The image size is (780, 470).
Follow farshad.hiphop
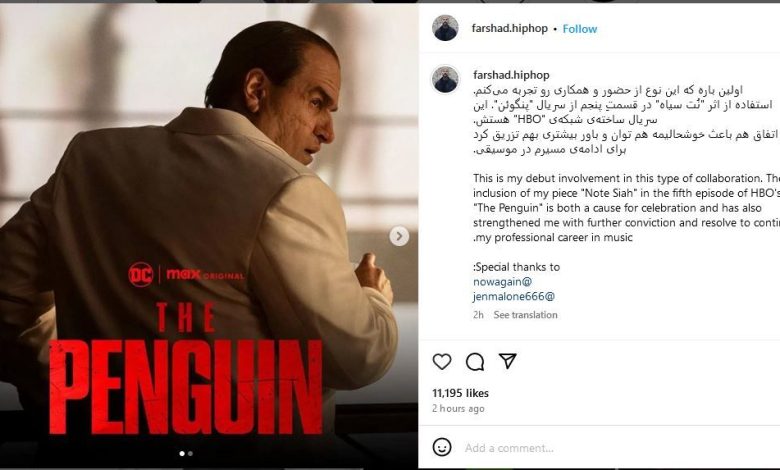[x=580, y=29]
